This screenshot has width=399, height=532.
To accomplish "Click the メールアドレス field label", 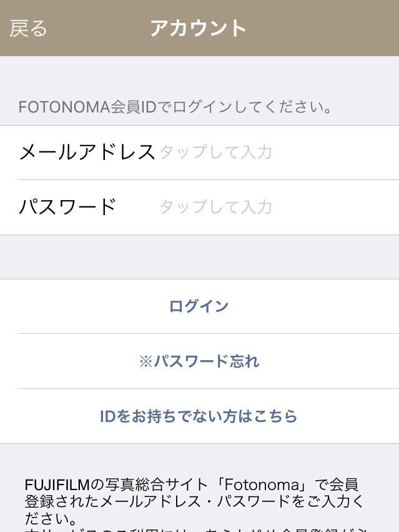I will (x=87, y=152).
